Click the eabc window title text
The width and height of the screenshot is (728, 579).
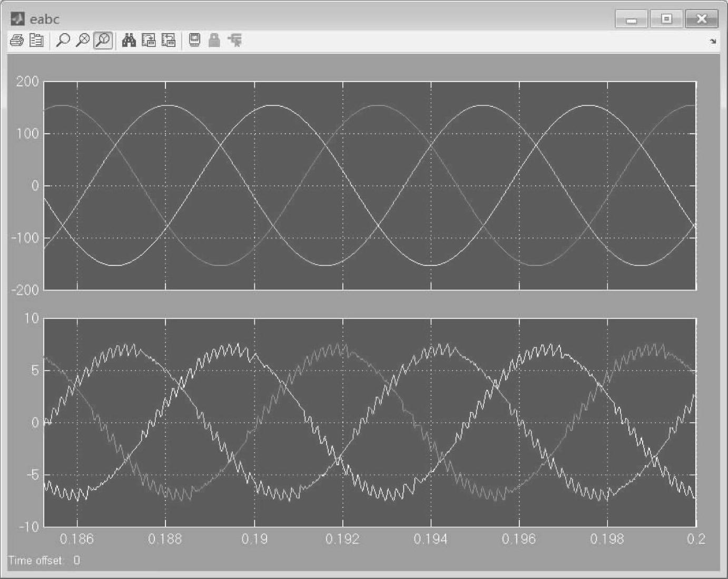(45, 19)
